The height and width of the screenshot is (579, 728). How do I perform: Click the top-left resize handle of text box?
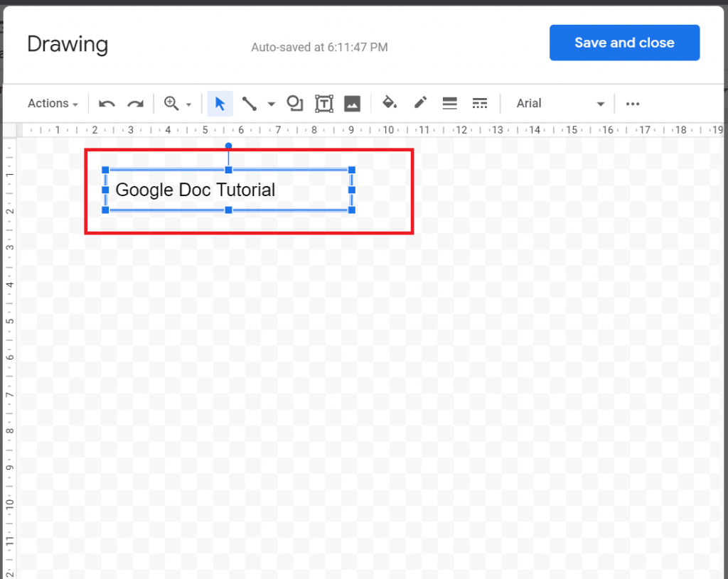click(105, 170)
